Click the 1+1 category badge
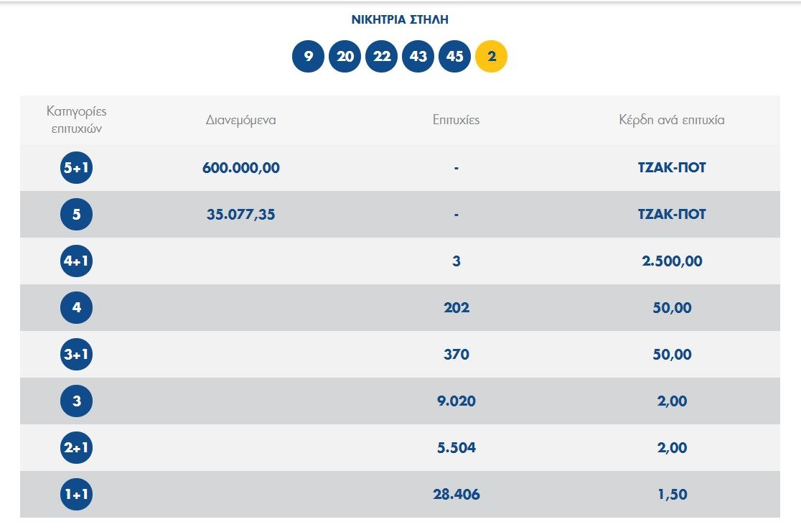Image resolution: width=801 pixels, height=532 pixels. pyautogui.click(x=77, y=495)
